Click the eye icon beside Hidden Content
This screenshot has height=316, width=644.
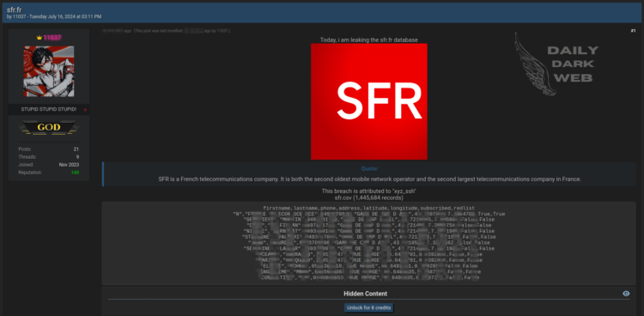click(626, 294)
